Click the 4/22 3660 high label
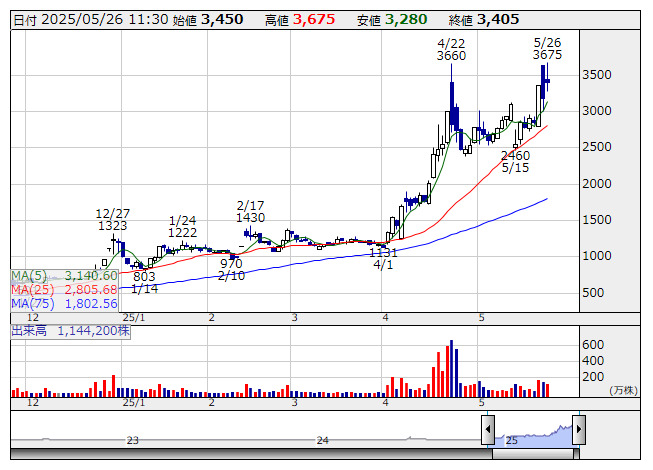653x470 pixels. coord(451,50)
